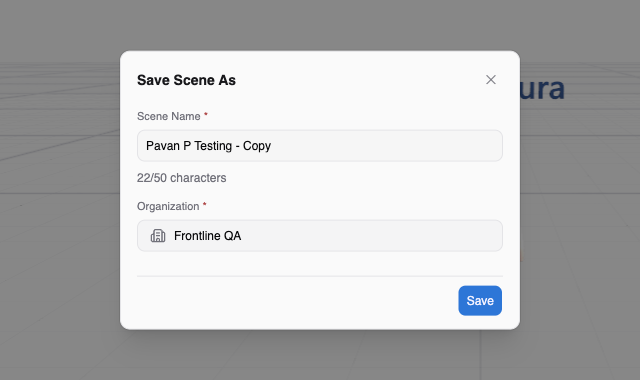Image resolution: width=640 pixels, height=380 pixels.
Task: Click the building icon beside Frontline QA
Action: (x=158, y=236)
